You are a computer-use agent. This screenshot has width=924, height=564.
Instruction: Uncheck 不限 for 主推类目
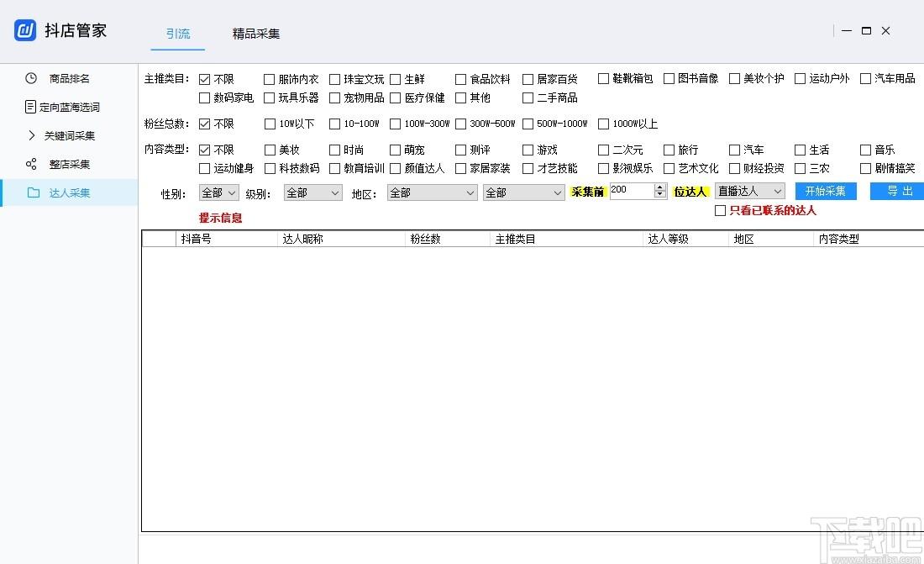point(204,79)
